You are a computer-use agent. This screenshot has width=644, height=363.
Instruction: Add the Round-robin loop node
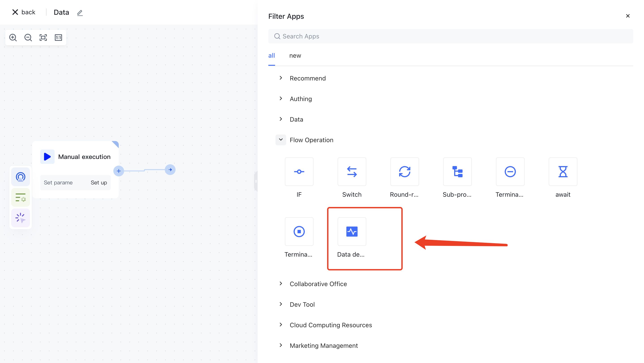click(x=405, y=172)
